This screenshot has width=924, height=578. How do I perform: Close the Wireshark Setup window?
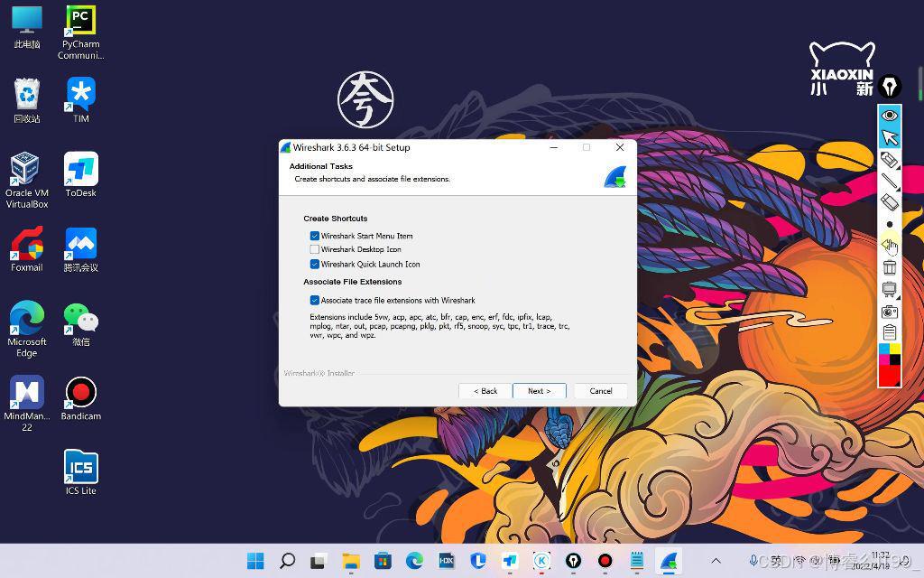[x=620, y=147]
